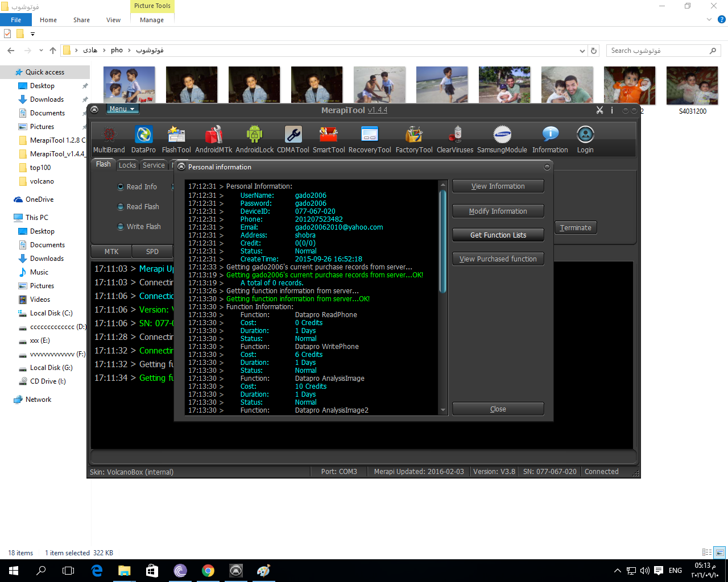Open the Explorer File menu
728x582 pixels.
coord(16,20)
